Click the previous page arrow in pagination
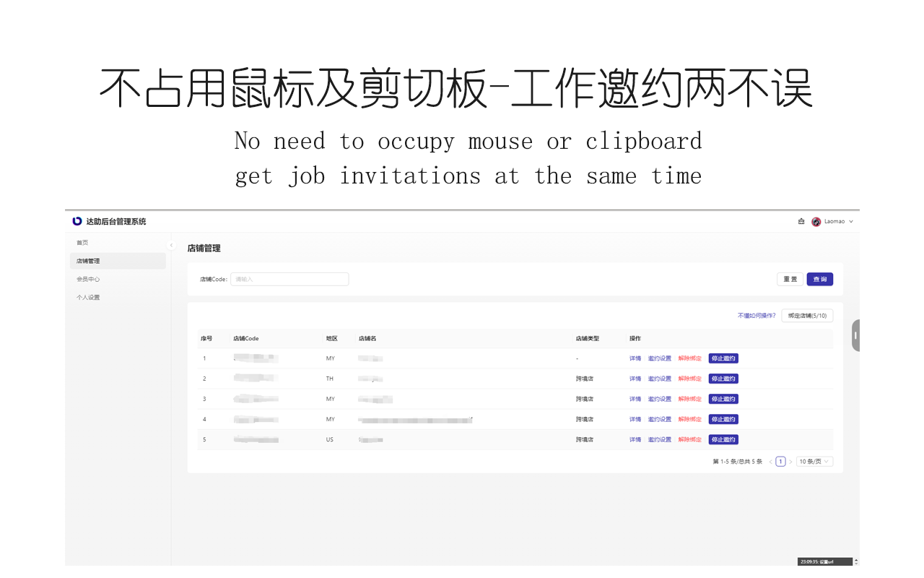The width and height of the screenshot is (924, 578). pos(770,461)
